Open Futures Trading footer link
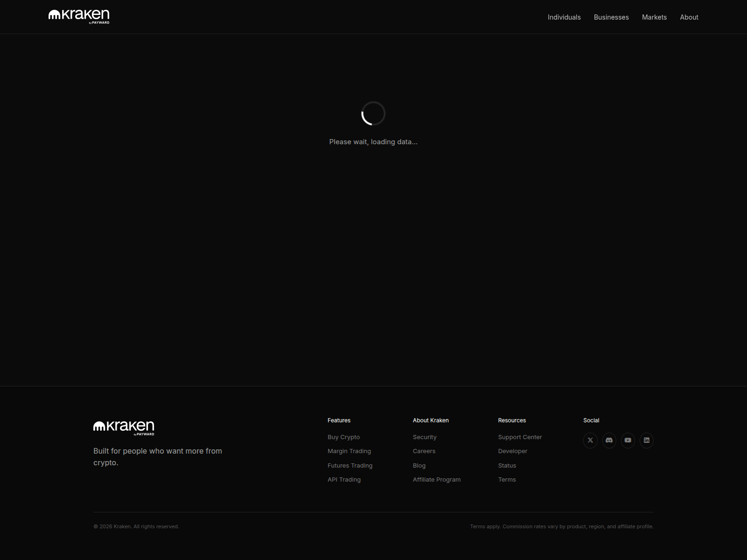 350,466
